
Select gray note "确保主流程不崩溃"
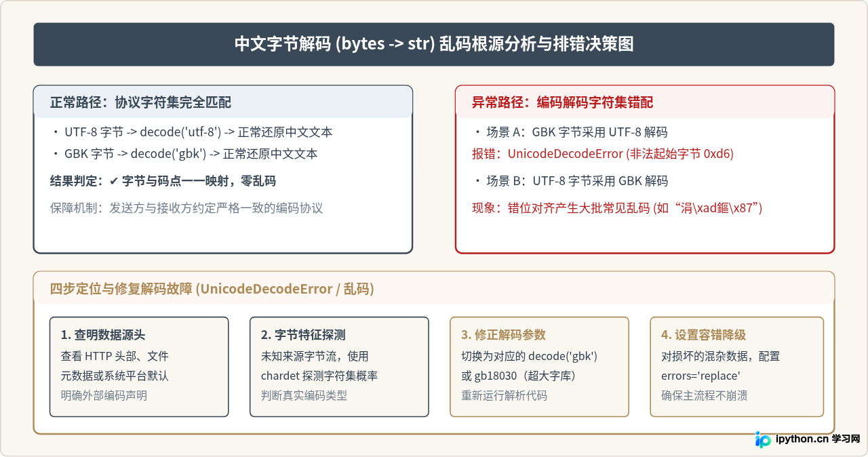pyautogui.click(x=704, y=395)
